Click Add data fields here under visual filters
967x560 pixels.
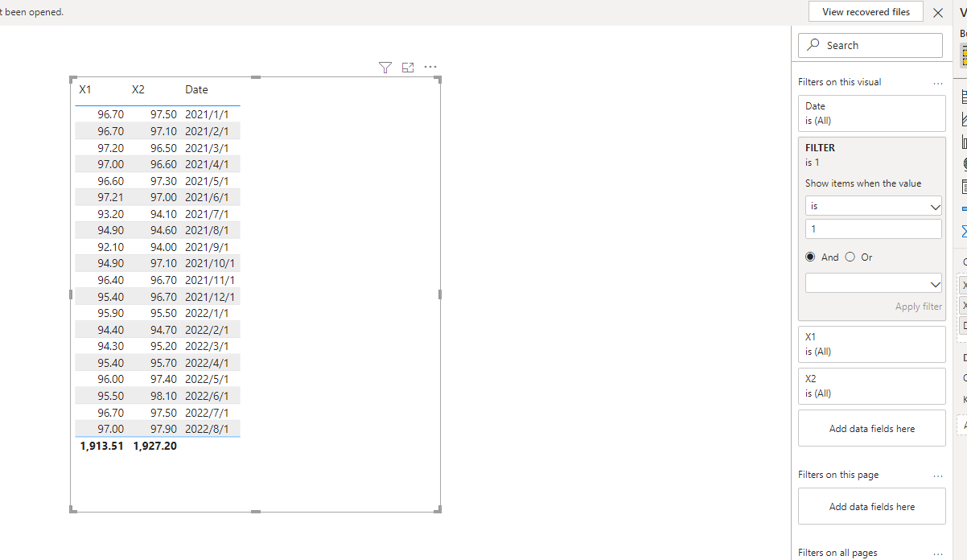(x=872, y=429)
